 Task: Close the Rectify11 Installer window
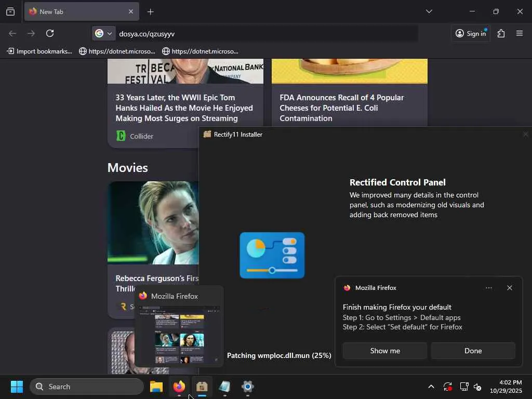[526, 135]
